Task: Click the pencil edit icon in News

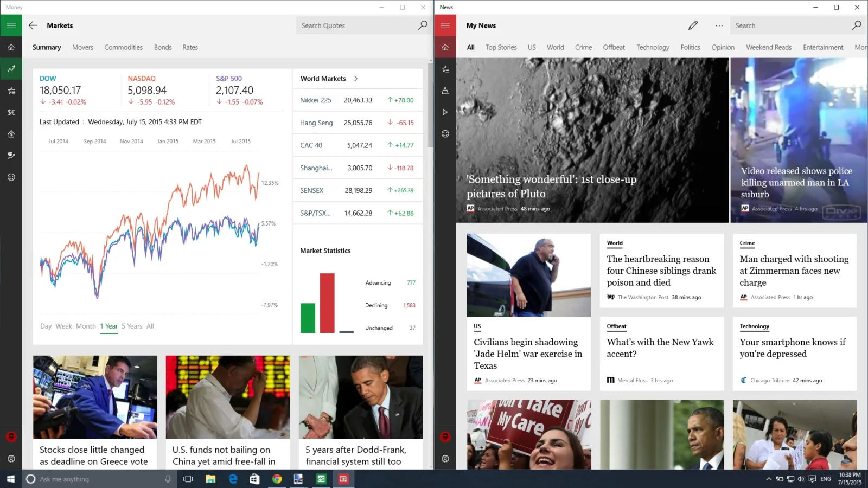Action: (693, 25)
